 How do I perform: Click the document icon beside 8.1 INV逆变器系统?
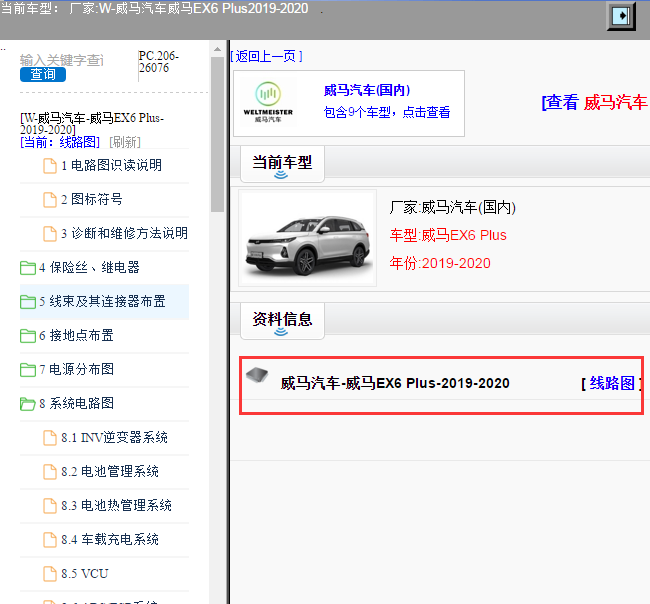tap(50, 437)
